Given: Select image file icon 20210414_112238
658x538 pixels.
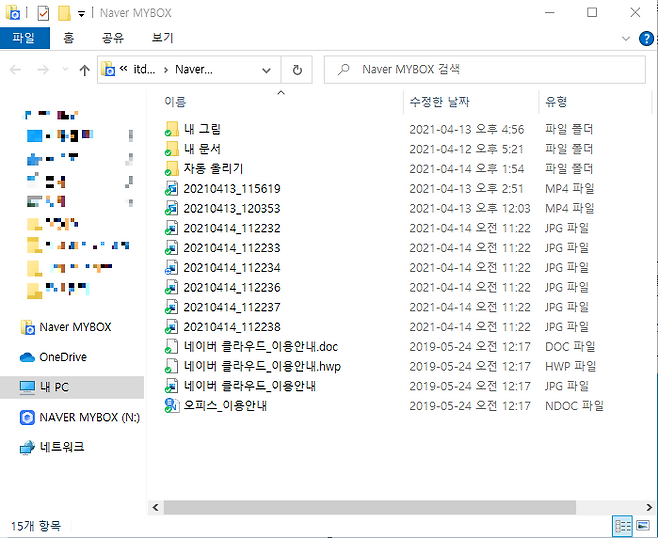Looking at the screenshot, I should pyautogui.click(x=171, y=326).
